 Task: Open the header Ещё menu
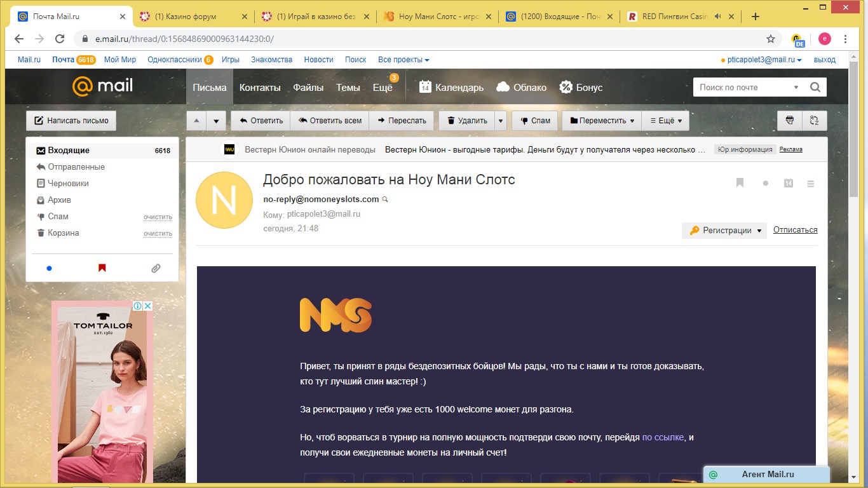[x=383, y=87]
